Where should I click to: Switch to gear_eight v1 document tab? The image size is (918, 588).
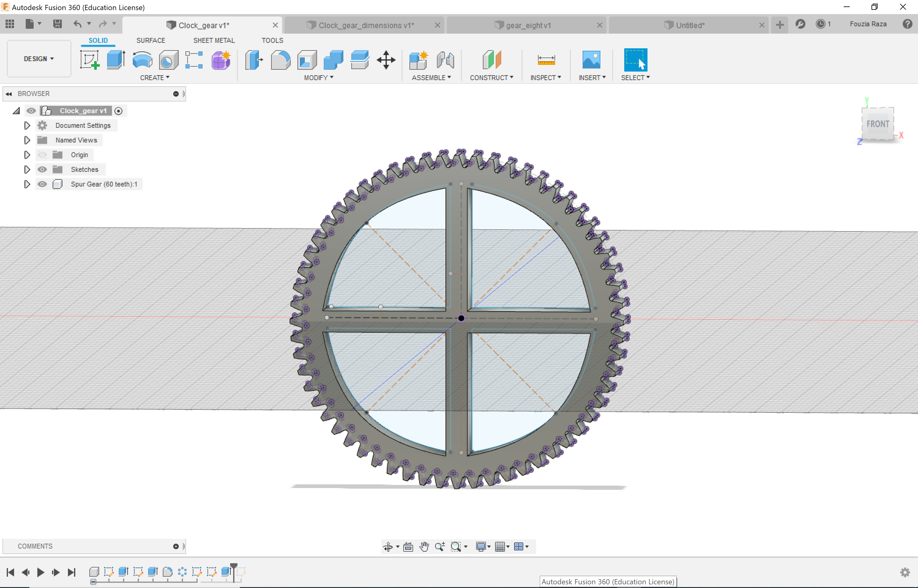click(526, 25)
